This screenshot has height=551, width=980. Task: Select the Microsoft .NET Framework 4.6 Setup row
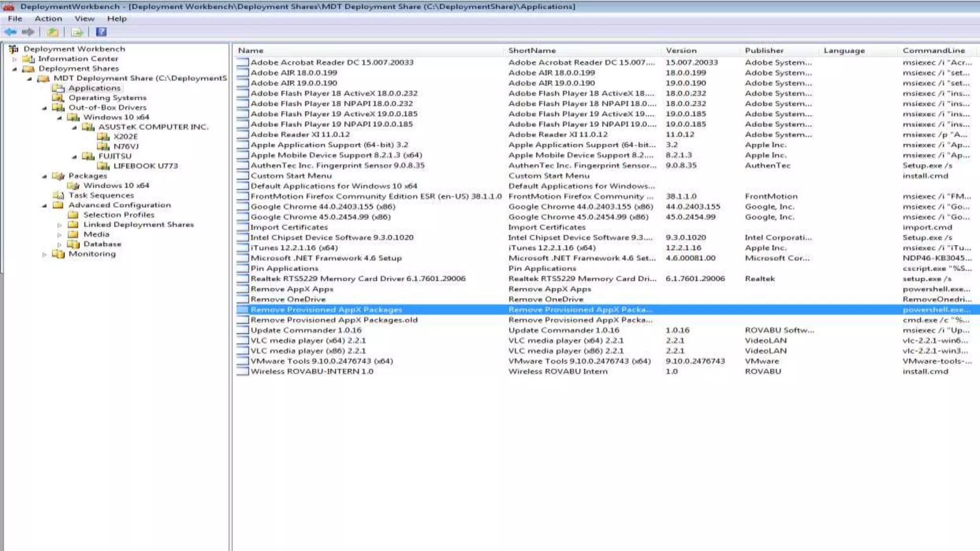coord(607,258)
